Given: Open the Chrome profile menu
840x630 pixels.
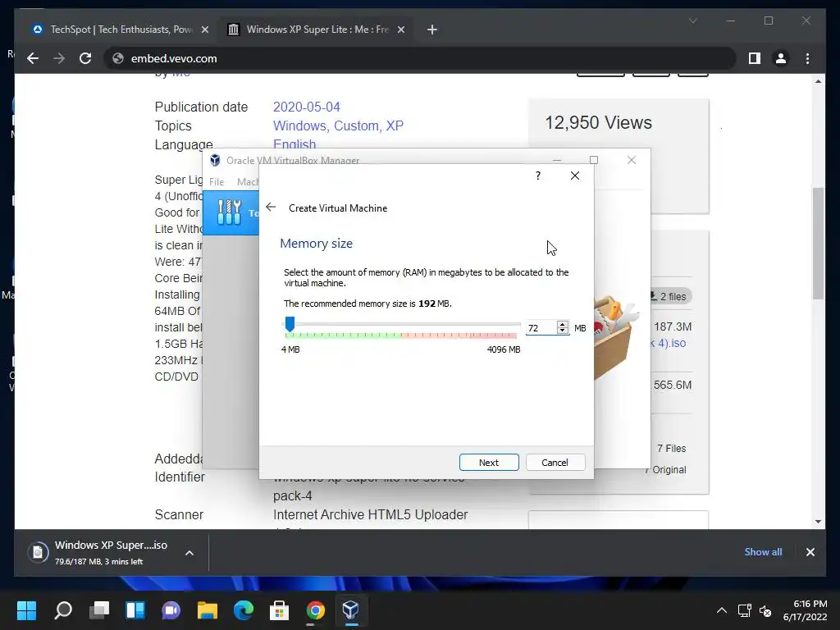Looking at the screenshot, I should 781,58.
